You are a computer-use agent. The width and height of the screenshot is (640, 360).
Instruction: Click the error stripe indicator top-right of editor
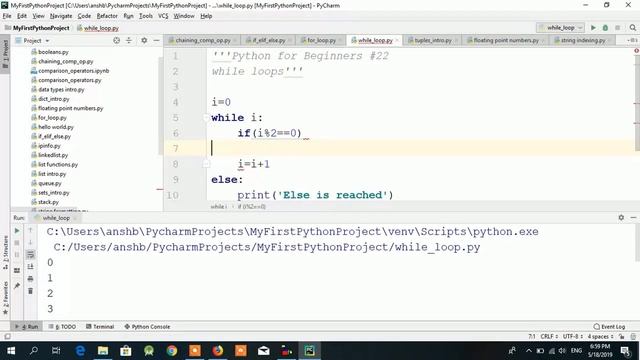point(636,51)
